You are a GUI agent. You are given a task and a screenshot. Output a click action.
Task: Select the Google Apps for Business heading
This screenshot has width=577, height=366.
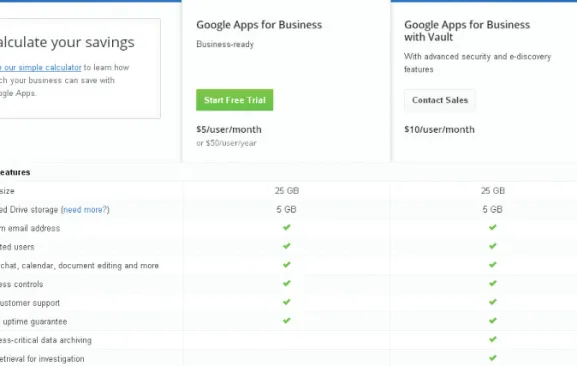click(x=259, y=25)
